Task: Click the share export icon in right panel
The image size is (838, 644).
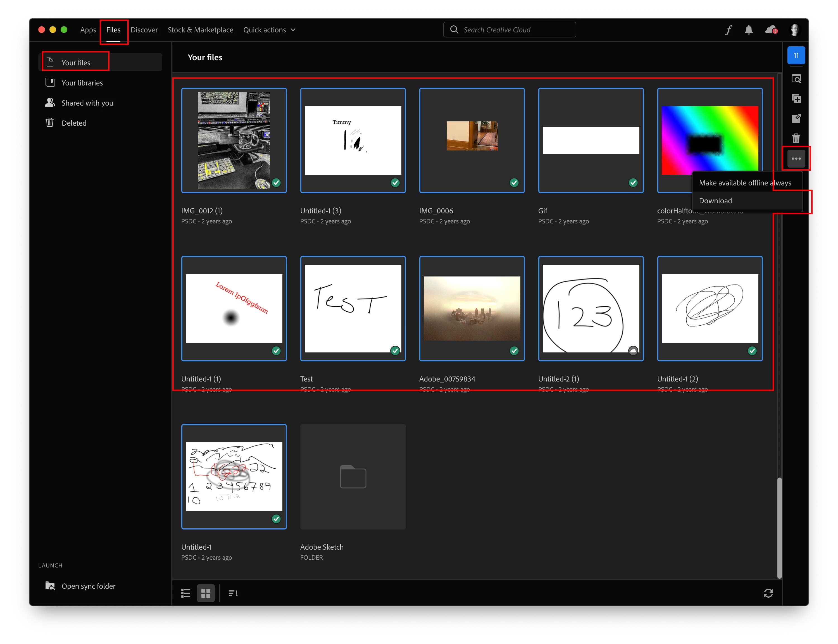Action: 796,118
